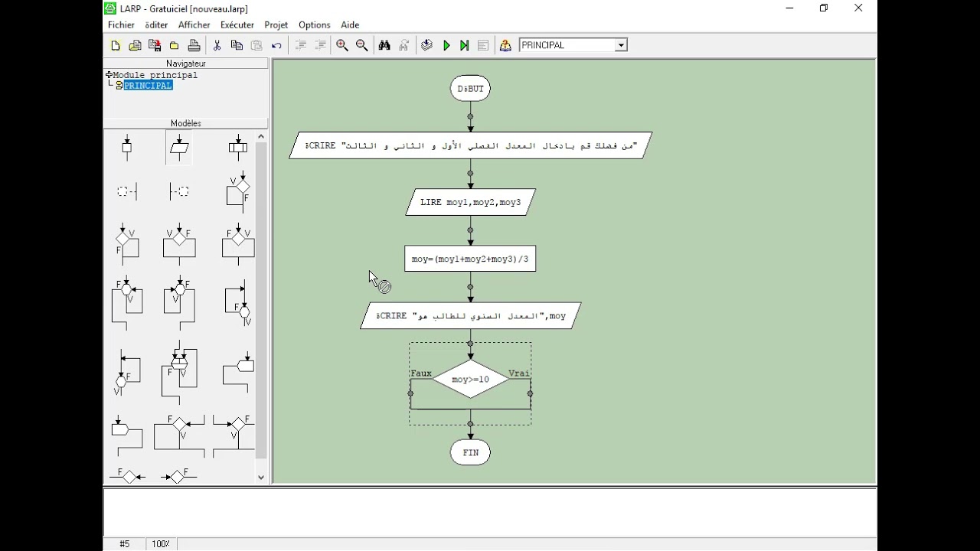This screenshot has width=980, height=551.
Task: Open the Projet menu
Action: tap(276, 24)
